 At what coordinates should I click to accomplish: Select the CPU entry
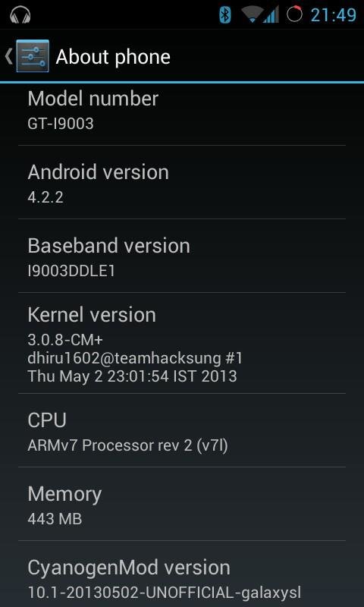(x=182, y=430)
